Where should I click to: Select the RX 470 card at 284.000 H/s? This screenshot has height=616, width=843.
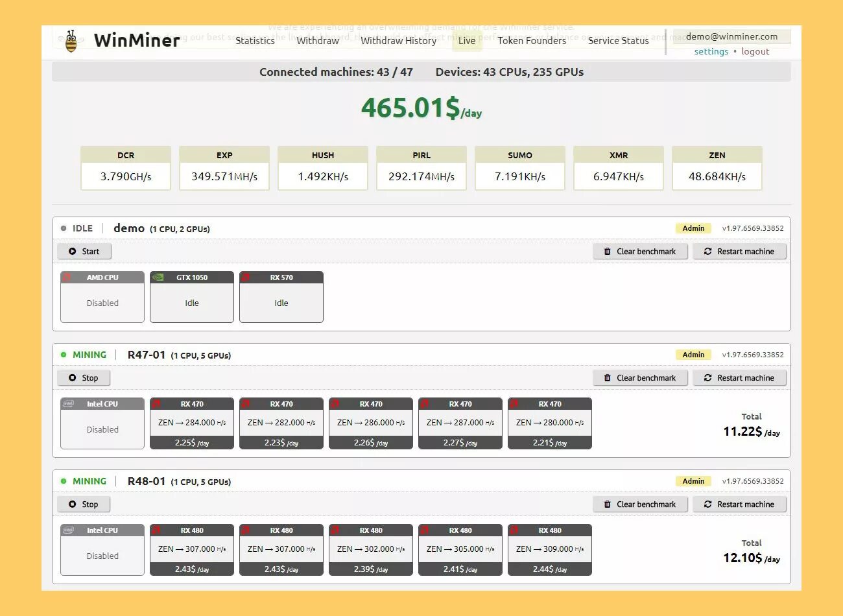[x=192, y=423]
